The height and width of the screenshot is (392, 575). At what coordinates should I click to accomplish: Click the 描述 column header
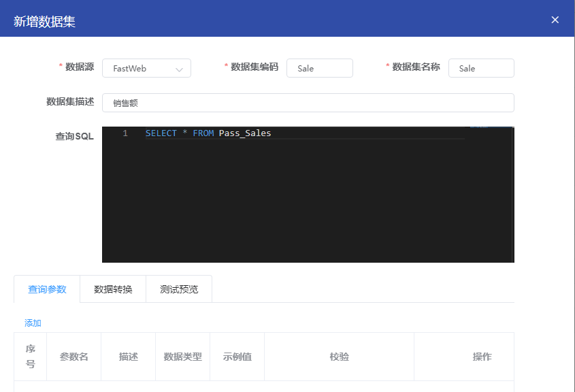(x=129, y=357)
